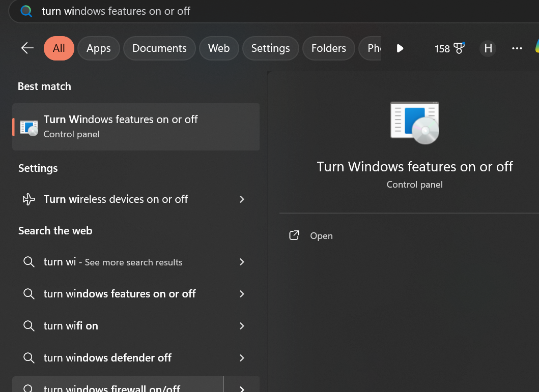Show more filters with the play arrow
Image resolution: width=539 pixels, height=392 pixels.
(400, 48)
